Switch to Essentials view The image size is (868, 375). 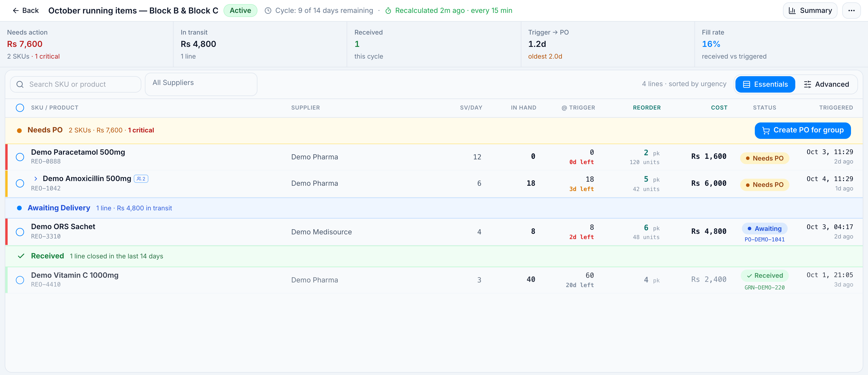coord(765,84)
